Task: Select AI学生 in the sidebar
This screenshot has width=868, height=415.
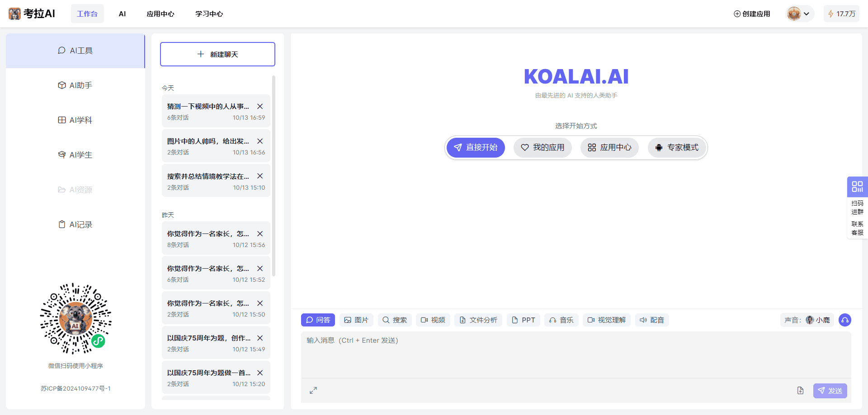Action: [x=75, y=155]
